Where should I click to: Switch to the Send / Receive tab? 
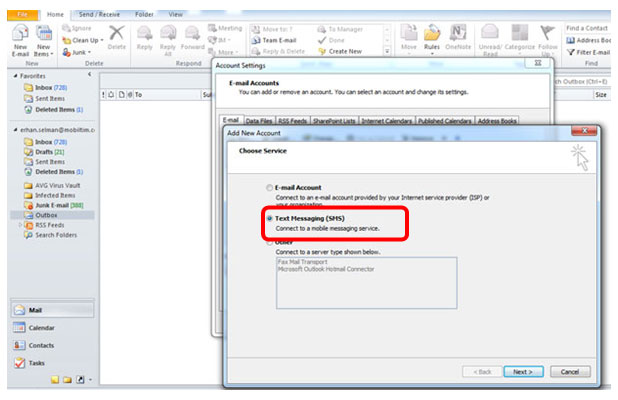click(99, 15)
